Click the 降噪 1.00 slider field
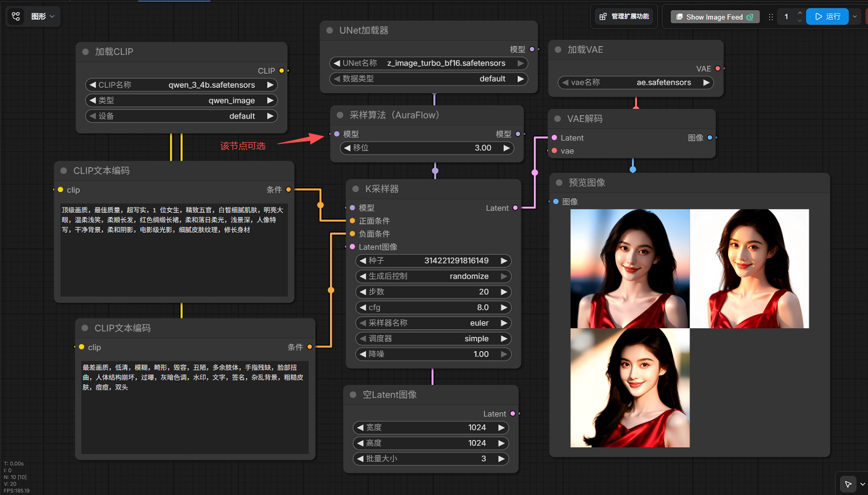 [x=433, y=355]
